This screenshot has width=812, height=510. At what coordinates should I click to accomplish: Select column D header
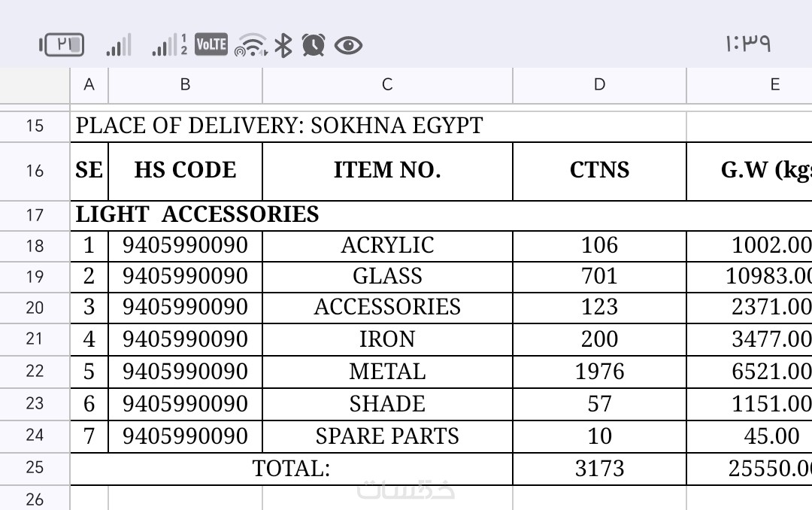599,85
